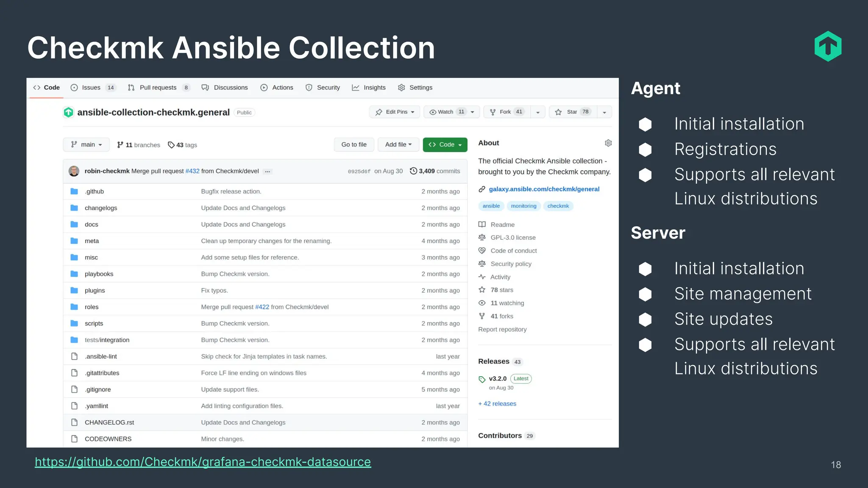Open the .gitattributes file
Screen dimensions: 868x488
click(x=102, y=373)
